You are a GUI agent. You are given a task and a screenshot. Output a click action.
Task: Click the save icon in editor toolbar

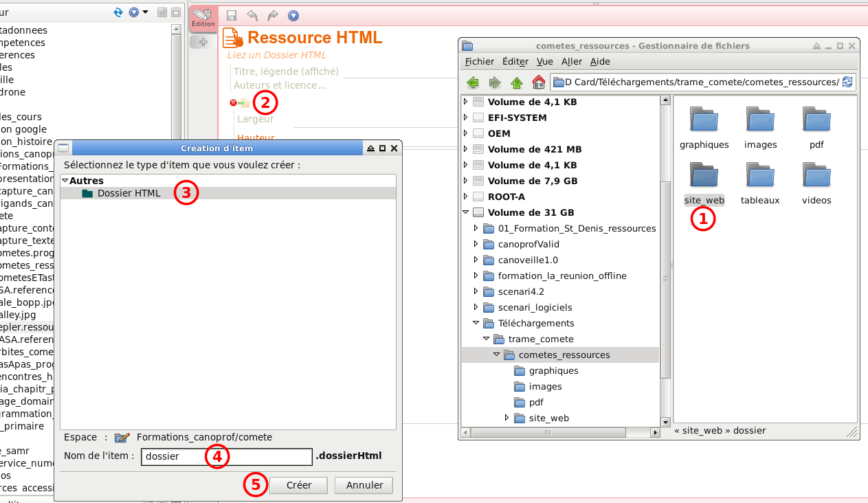(x=232, y=15)
